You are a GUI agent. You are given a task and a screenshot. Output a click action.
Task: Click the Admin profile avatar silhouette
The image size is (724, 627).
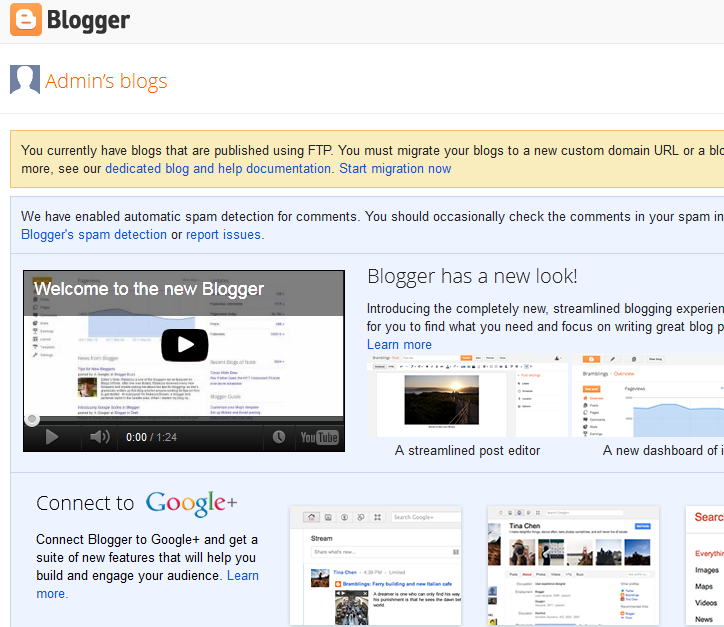click(25, 79)
